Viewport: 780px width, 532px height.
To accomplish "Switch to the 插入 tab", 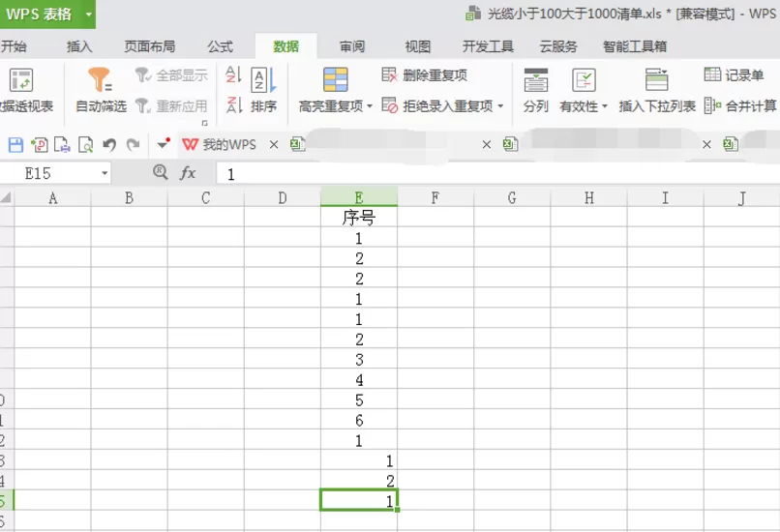I will [x=79, y=46].
